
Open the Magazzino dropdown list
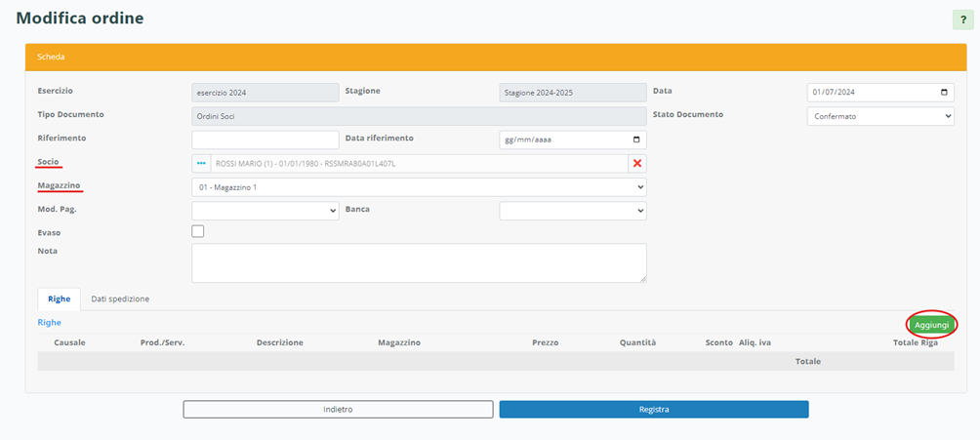419,186
